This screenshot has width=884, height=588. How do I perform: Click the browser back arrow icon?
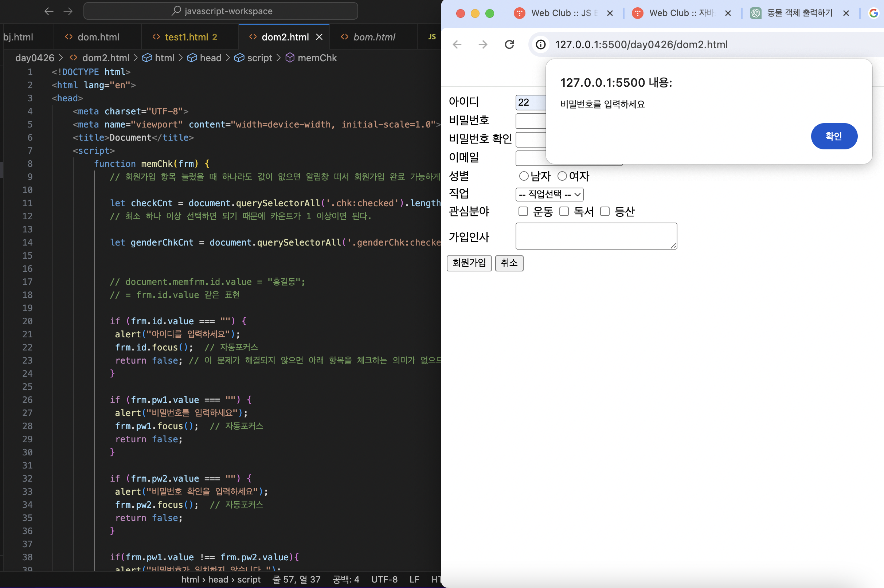457,44
